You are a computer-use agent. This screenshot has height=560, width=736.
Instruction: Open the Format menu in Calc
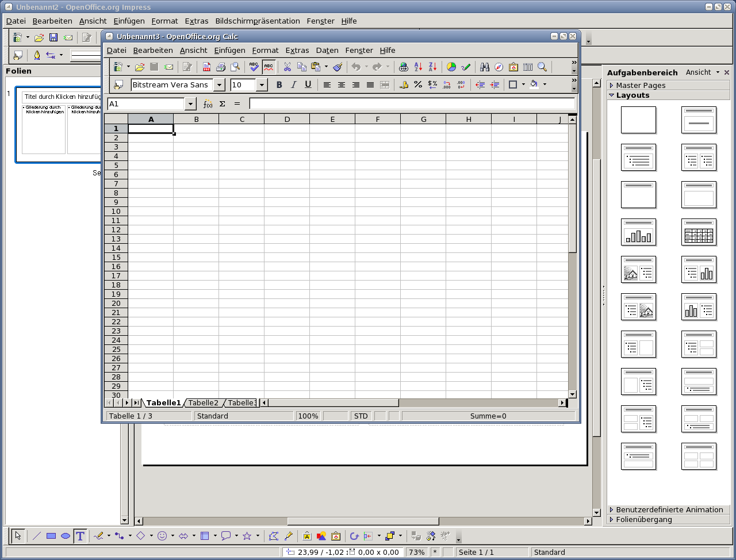coord(265,50)
